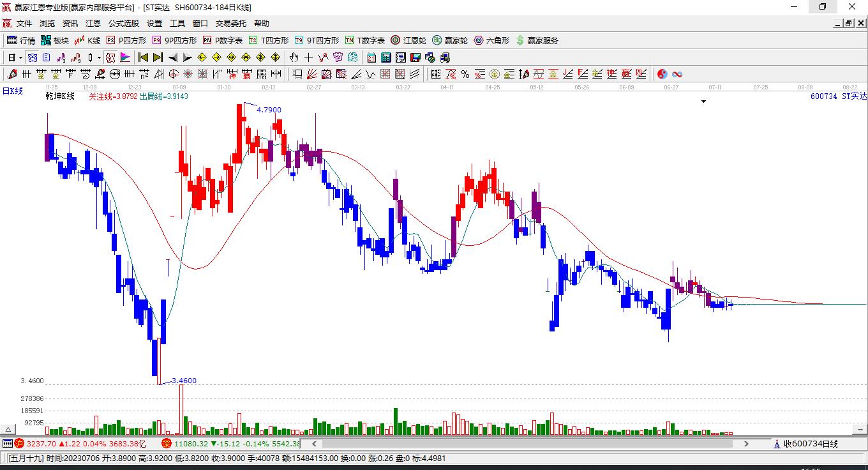The height and width of the screenshot is (470, 868).
Task: Open the 板块 sector view
Action: point(55,40)
